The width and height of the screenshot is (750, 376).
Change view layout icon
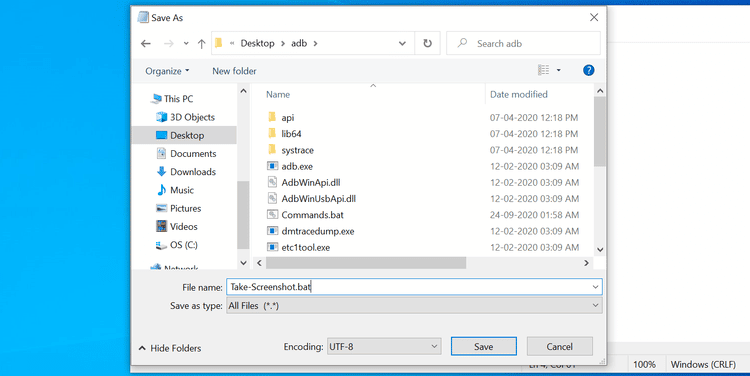click(x=543, y=70)
